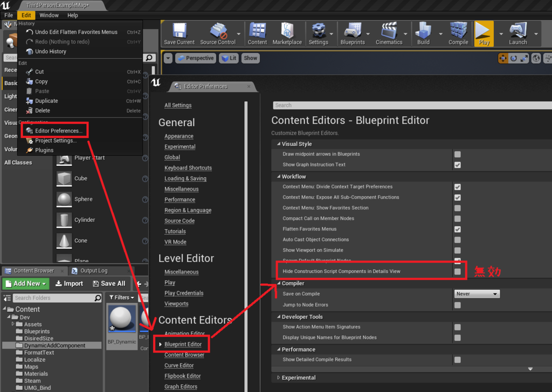
Task: Toggle Flatten Favorites Menus checkbox
Action: click(457, 229)
